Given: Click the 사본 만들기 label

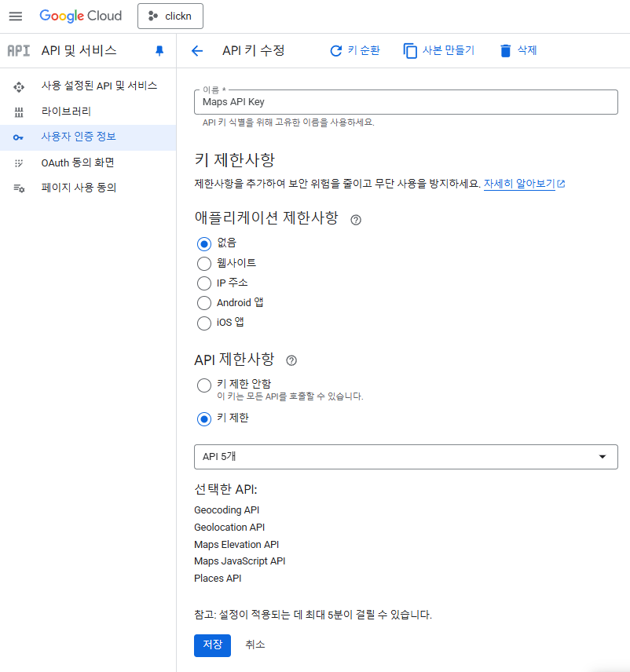Looking at the screenshot, I should (449, 50).
